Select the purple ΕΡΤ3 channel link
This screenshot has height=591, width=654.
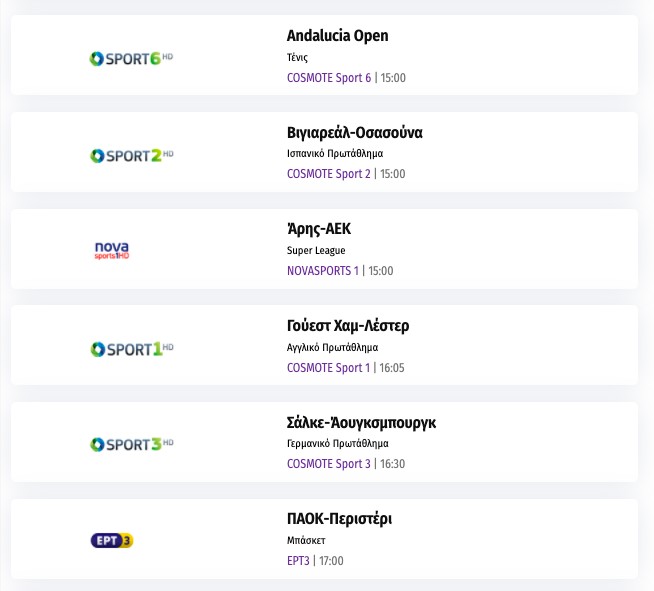click(298, 561)
